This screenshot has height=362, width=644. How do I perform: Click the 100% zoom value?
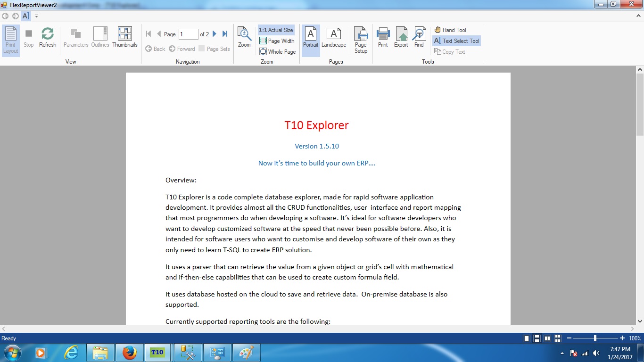coord(635,338)
